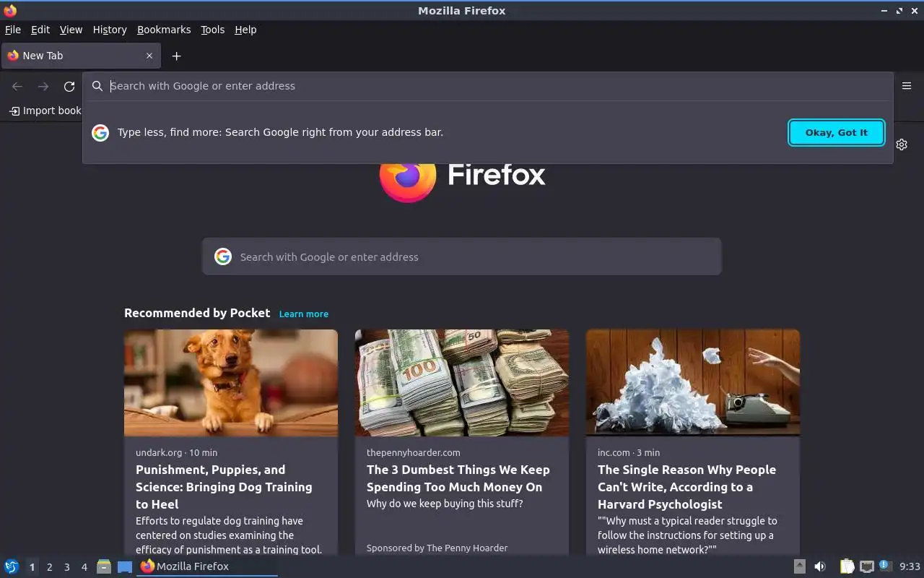
Task: Open the File menu
Action: tap(13, 30)
